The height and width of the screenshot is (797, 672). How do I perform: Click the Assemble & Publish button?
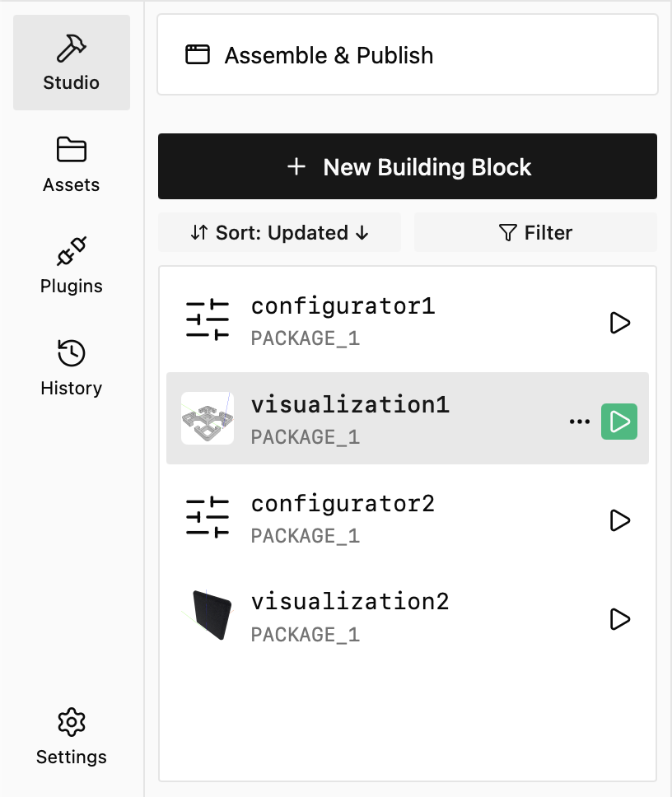[408, 55]
